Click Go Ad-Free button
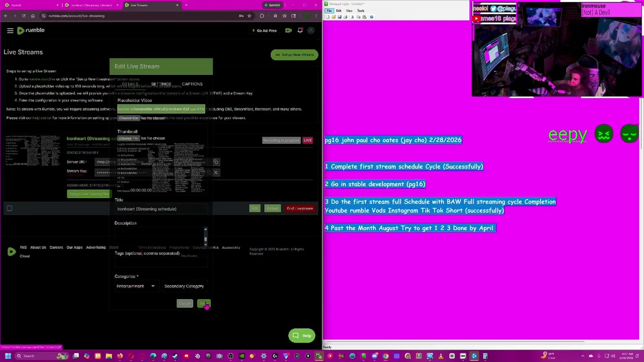This screenshot has width=644, height=362. (264, 31)
